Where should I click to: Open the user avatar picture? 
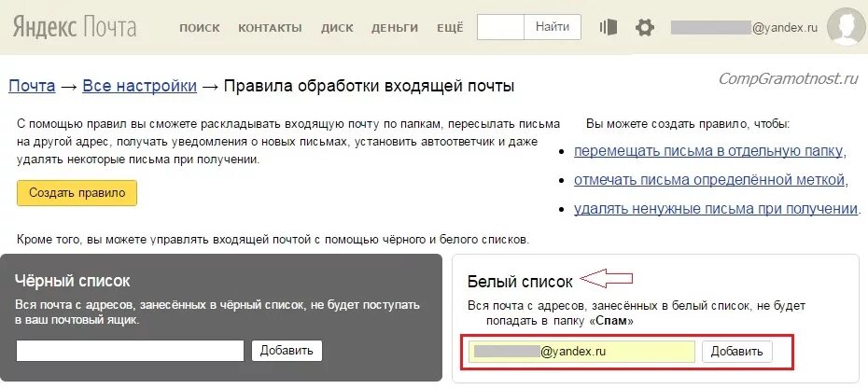[x=847, y=26]
